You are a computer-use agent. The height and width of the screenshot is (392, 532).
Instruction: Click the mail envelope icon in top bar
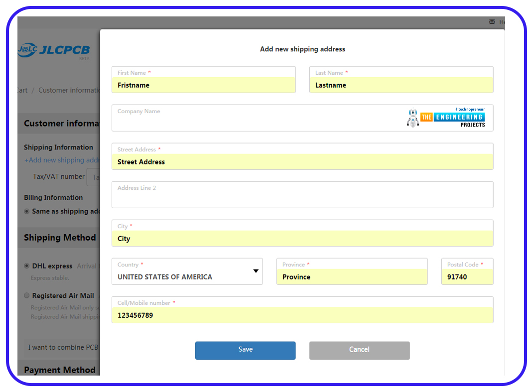pos(492,22)
